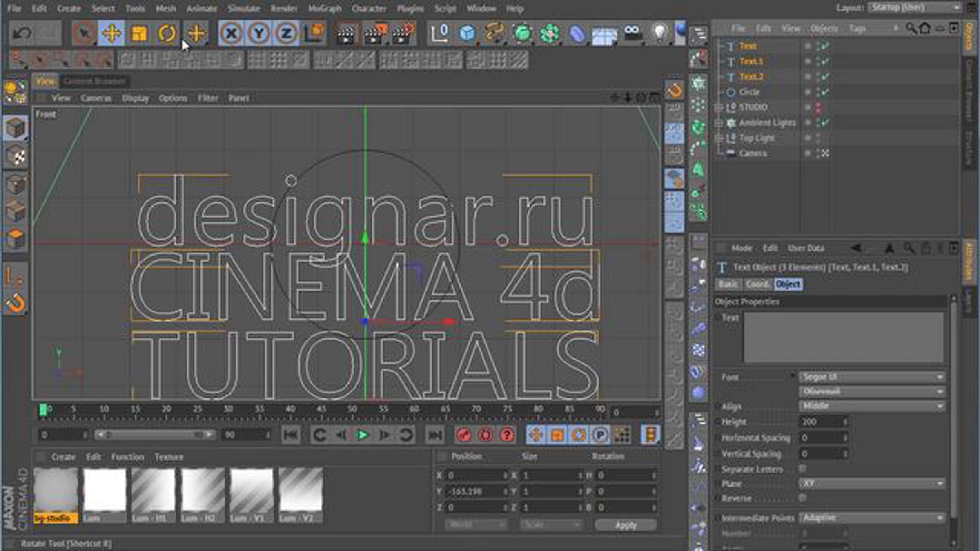Open Intermediate Points dropdown
Image resolution: width=980 pixels, height=551 pixels.
point(872,518)
